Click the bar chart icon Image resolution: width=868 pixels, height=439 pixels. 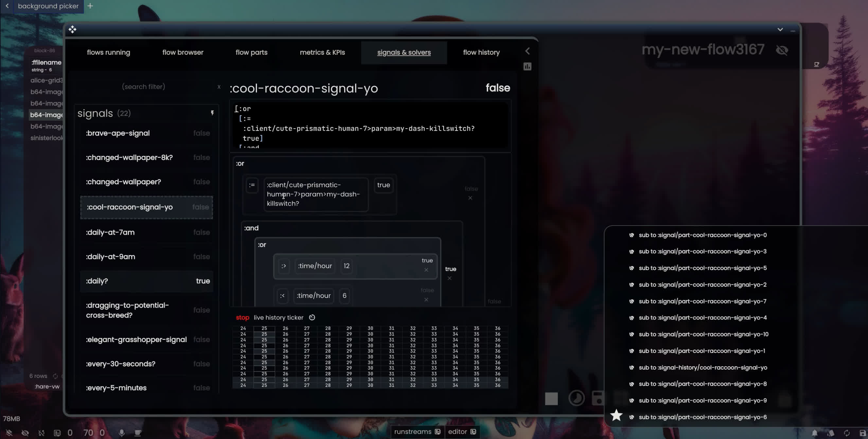pos(527,66)
